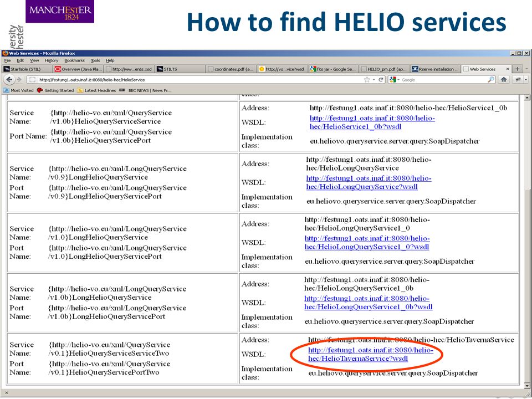This screenshot has height=399, width=532.
Task: Click text '/v0.1}HelioQueryServicePortTwo'
Action: (x=104, y=372)
